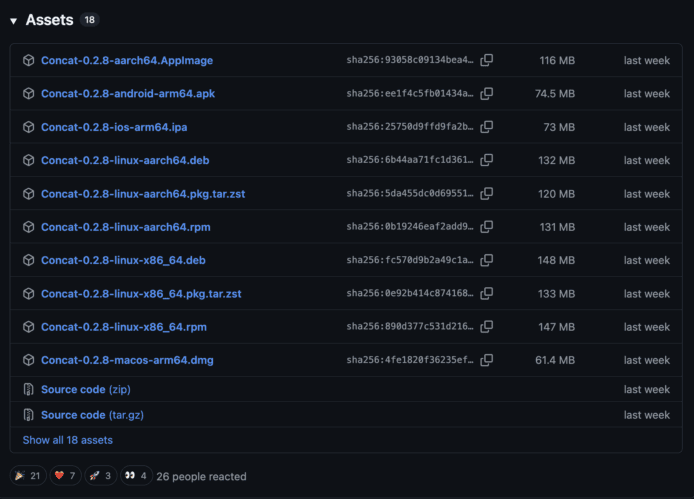Click the 148 MB file size

pos(556,260)
